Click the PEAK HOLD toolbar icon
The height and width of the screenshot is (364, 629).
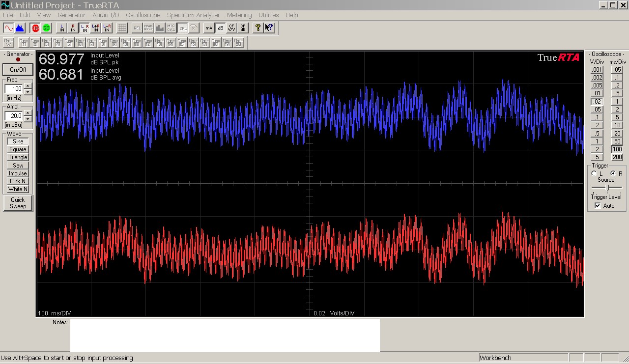point(148,28)
